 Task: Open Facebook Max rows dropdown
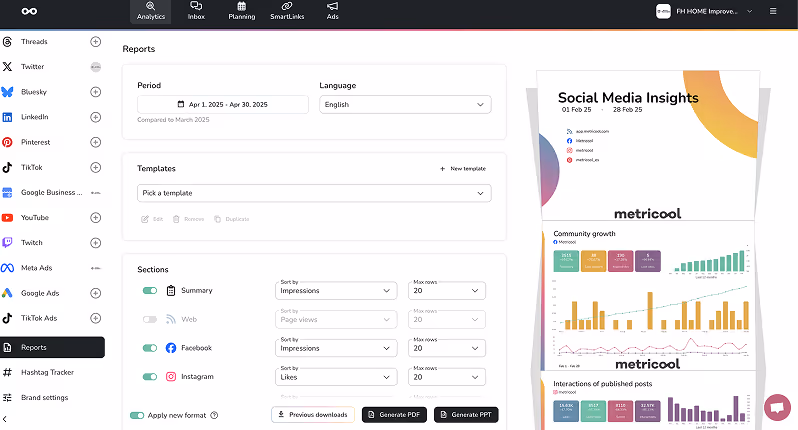(446, 348)
